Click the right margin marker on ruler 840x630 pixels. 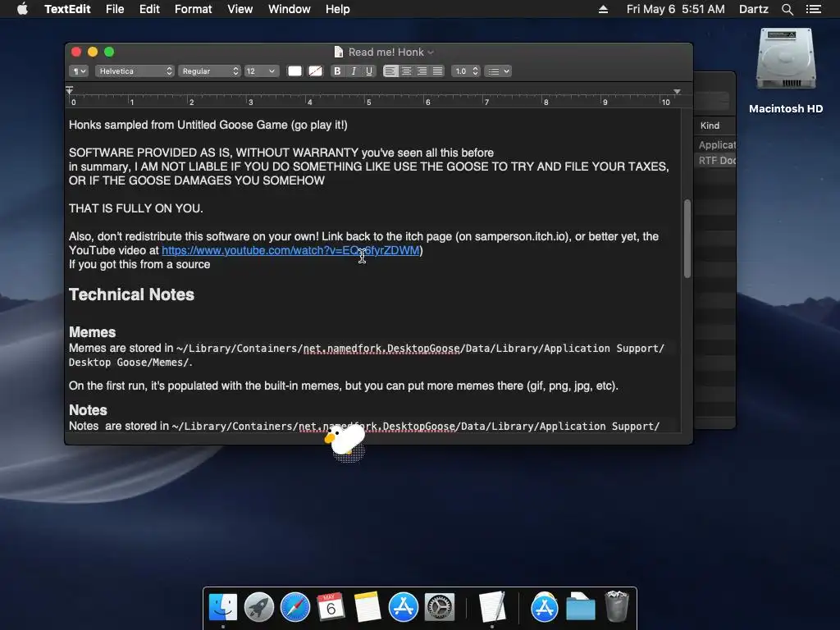677,92
